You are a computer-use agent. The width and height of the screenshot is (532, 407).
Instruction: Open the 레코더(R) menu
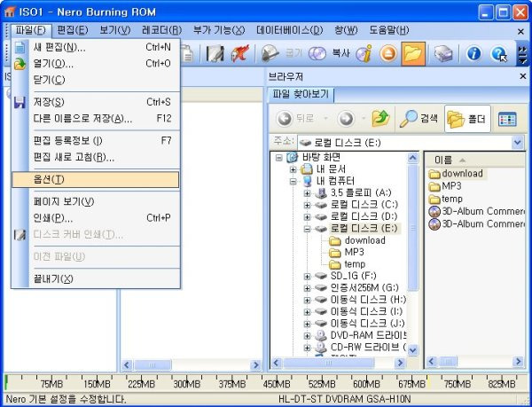pos(162,30)
